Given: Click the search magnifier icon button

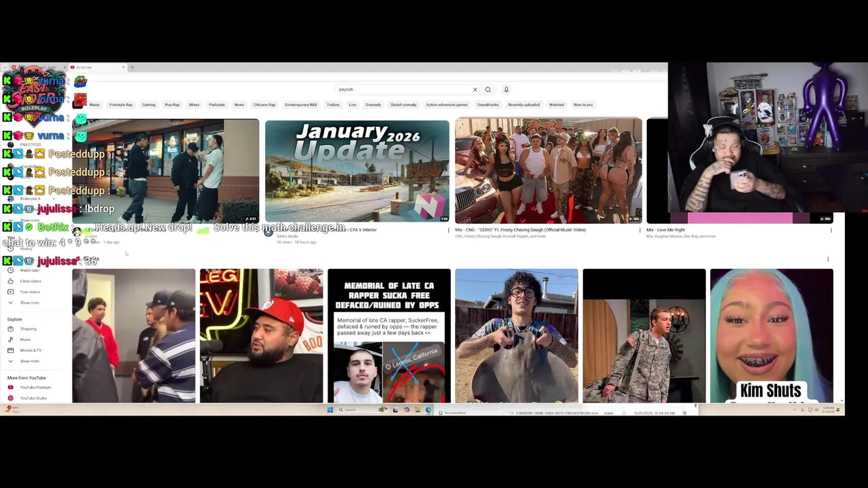Looking at the screenshot, I should coord(488,89).
